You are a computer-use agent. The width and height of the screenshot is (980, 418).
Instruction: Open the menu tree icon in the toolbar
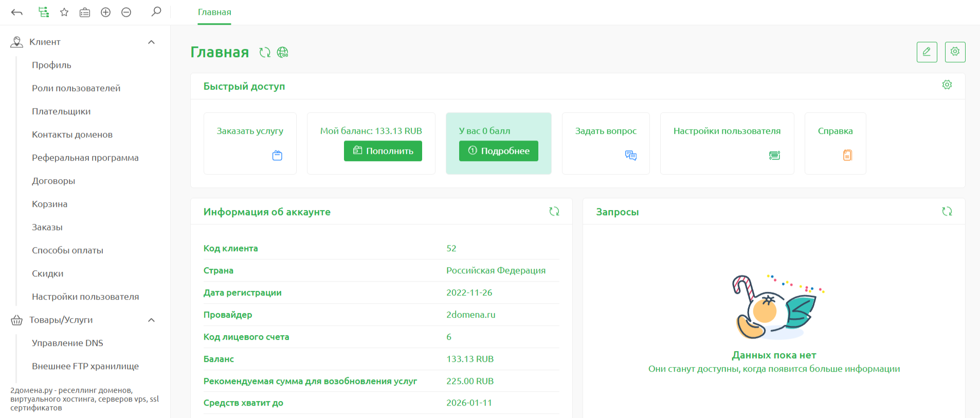click(44, 12)
